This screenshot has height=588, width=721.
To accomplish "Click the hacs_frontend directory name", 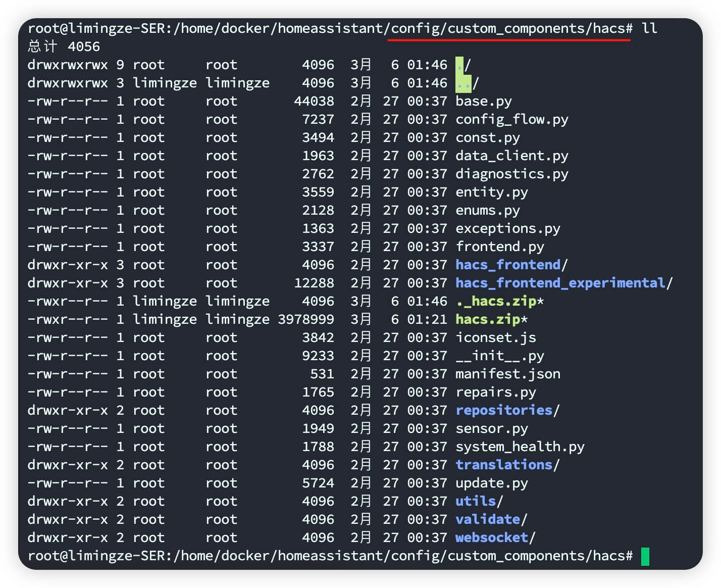I will point(508,265).
